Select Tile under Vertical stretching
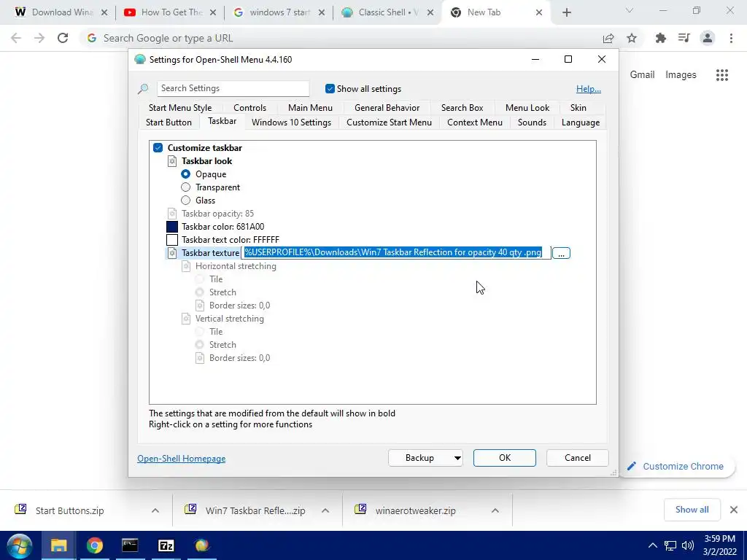This screenshot has height=560, width=747. [x=200, y=332]
